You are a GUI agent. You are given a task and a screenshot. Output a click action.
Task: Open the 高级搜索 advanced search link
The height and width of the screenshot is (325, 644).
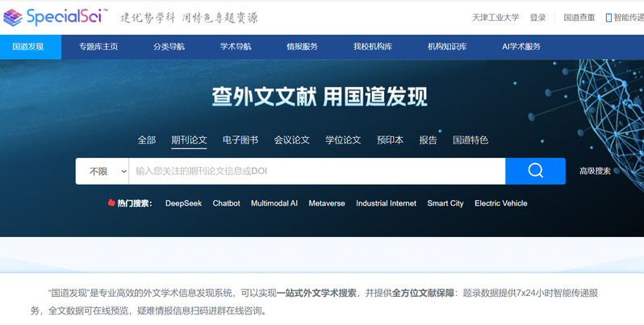[595, 171]
